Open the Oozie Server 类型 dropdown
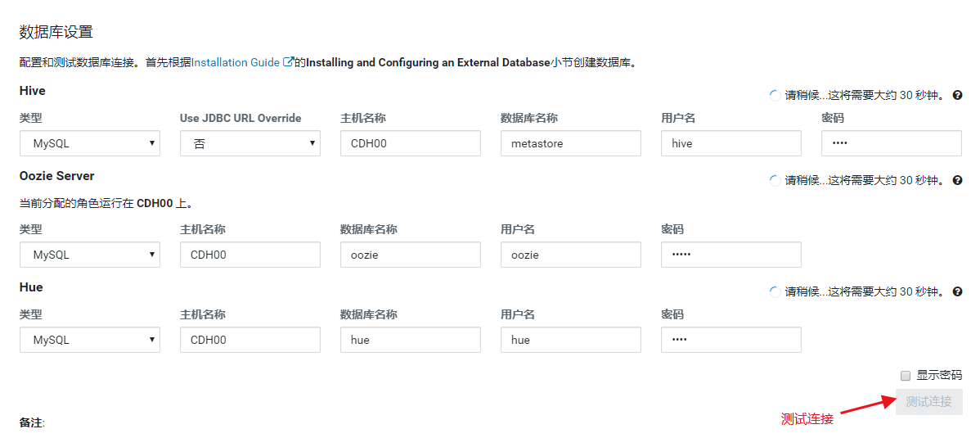 click(90, 255)
